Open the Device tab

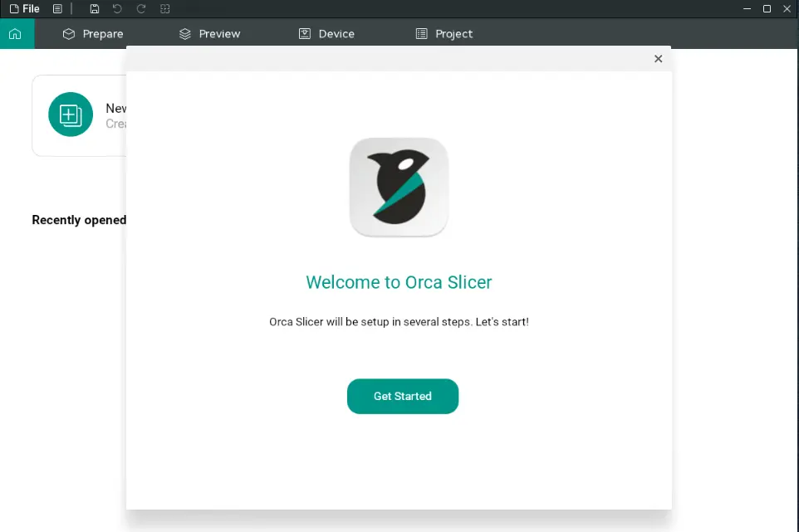[326, 34]
